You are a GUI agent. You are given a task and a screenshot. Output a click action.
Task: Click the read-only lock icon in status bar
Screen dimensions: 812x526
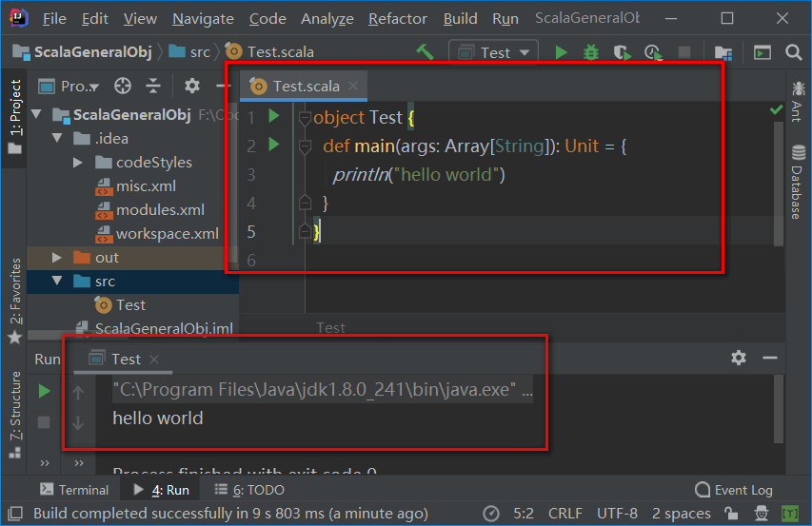coord(731,514)
